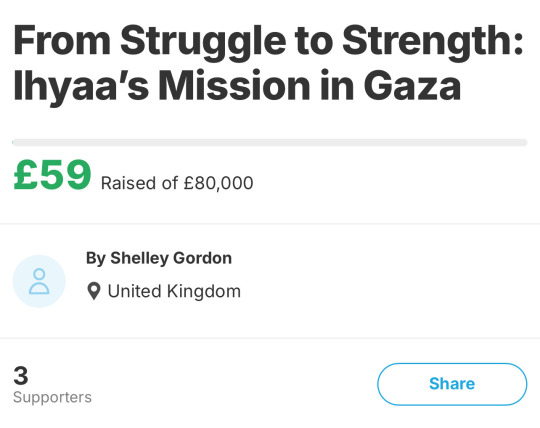Select the green £59 raised amount

[x=52, y=175]
